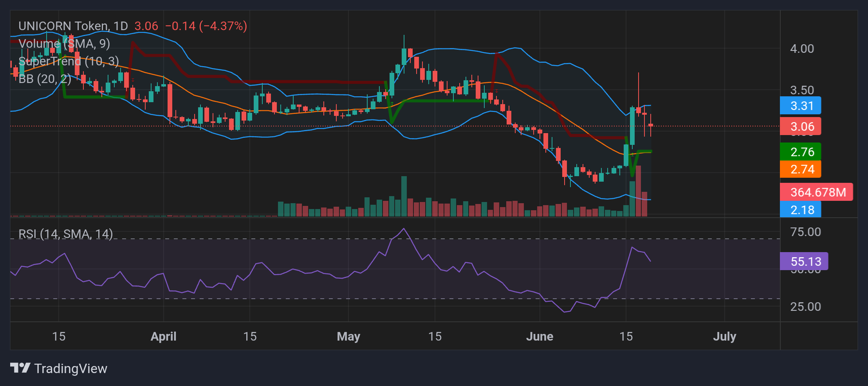Click the July label on the time axis
868x386 pixels.
pos(725,336)
